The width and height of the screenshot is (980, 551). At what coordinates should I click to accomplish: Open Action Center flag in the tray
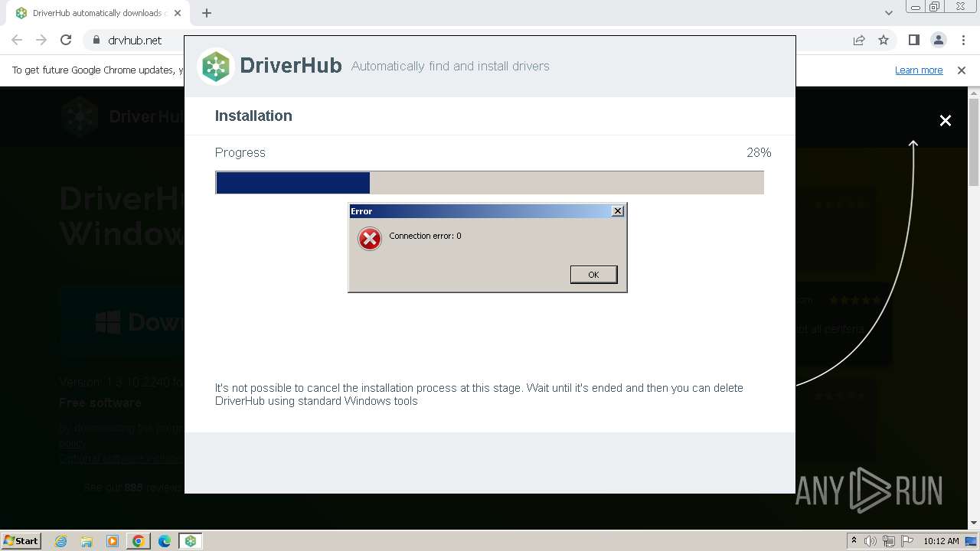[x=907, y=541]
